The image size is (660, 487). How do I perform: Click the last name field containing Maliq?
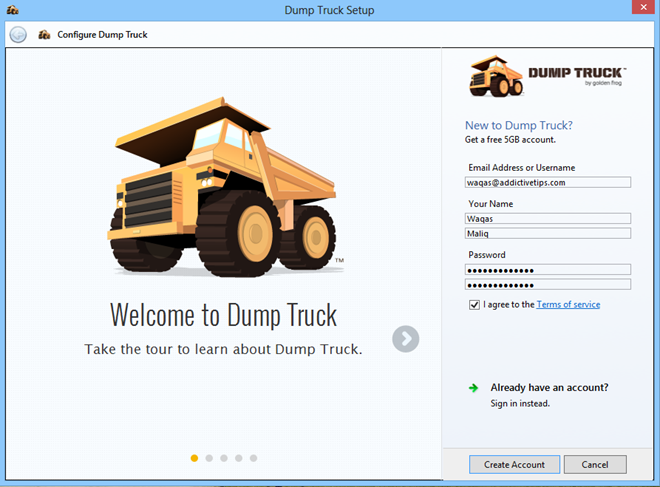tap(548, 233)
